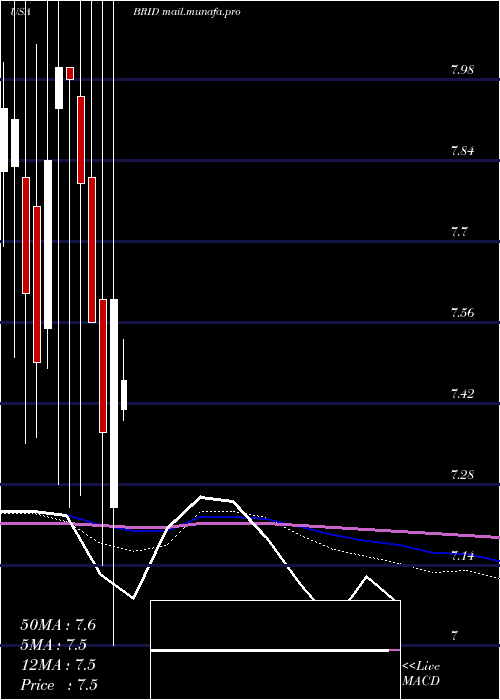This screenshot has width=500, height=700.
Task: Click the 7.84 price axis label
Action: (462, 151)
